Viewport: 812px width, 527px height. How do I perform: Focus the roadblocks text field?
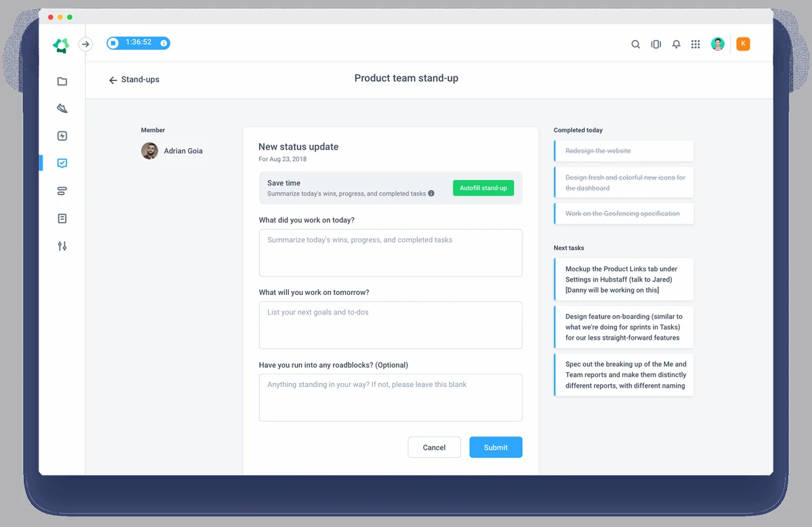[x=390, y=398]
